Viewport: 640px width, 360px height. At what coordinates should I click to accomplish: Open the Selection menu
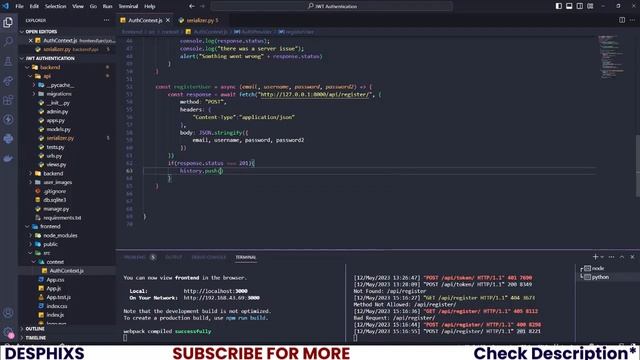pos(55,6)
